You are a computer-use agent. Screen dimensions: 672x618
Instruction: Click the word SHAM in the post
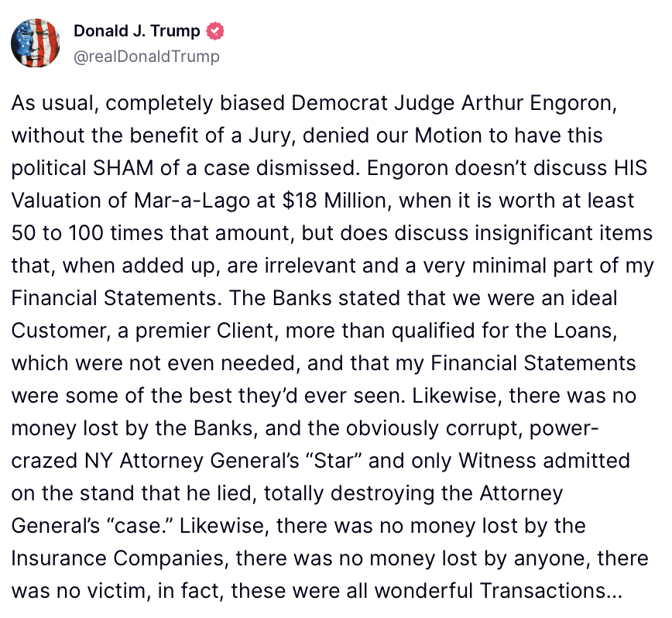123,168
